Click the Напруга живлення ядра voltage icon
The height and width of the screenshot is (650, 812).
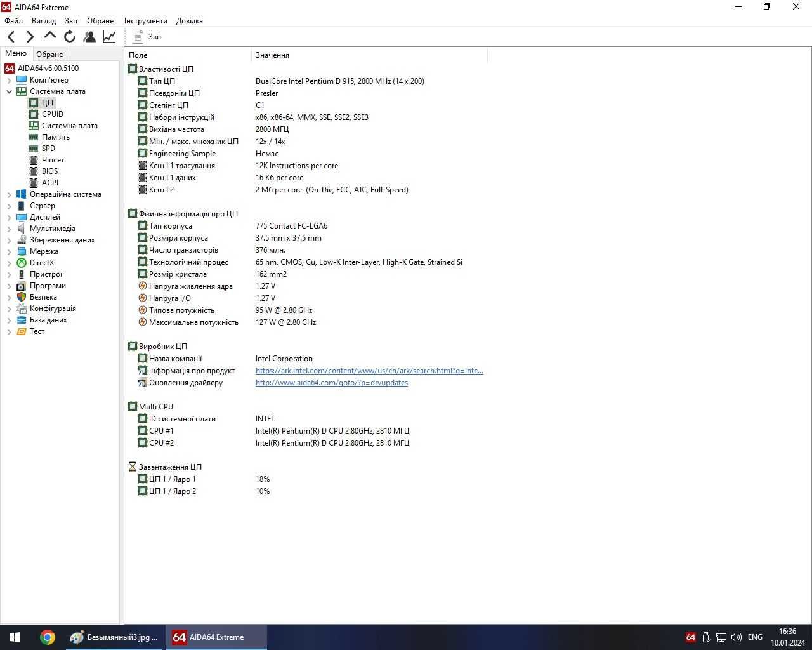(x=143, y=286)
